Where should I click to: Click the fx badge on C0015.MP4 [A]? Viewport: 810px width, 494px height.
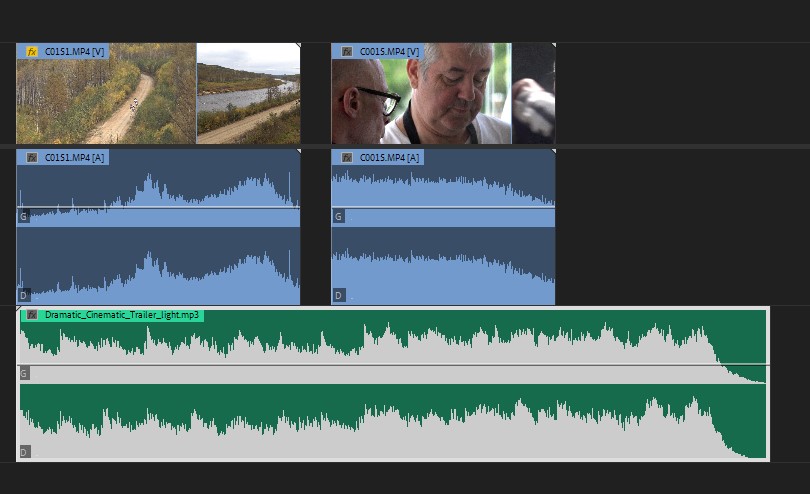coord(347,158)
